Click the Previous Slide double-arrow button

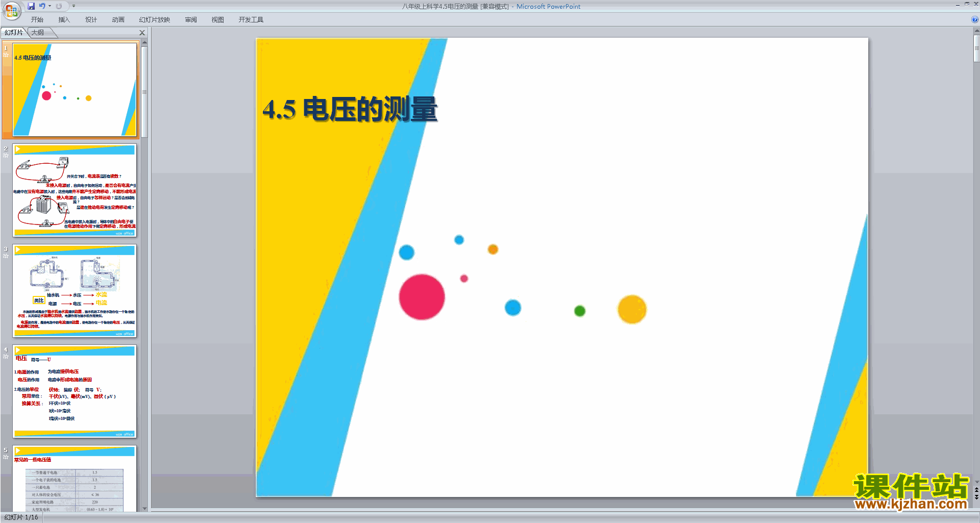click(976, 490)
